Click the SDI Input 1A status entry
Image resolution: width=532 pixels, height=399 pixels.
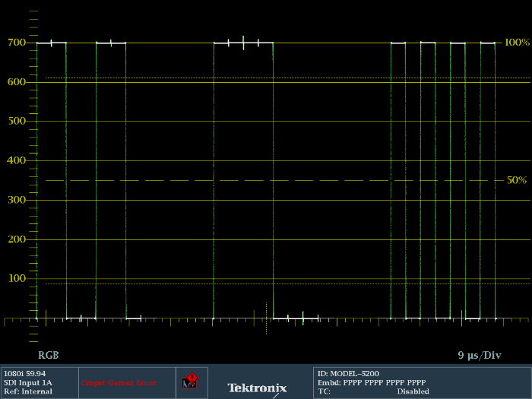[28, 383]
